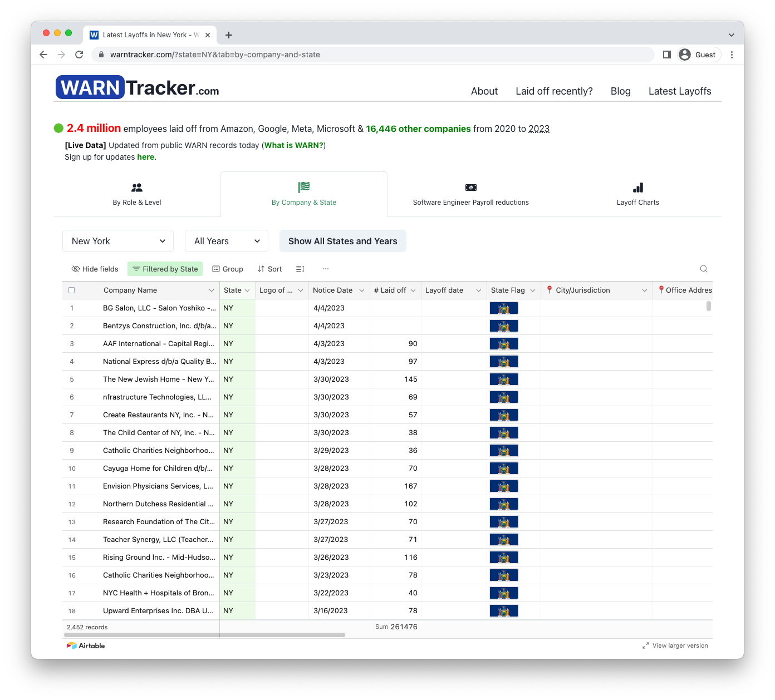The height and width of the screenshot is (700, 775).
Task: Click the sign up here link
Action: [x=146, y=157]
